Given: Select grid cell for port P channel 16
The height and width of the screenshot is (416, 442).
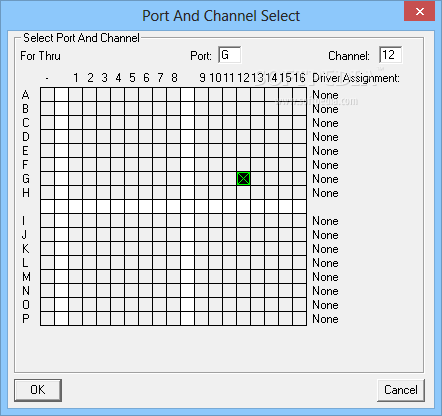Looking at the screenshot, I should pos(300,319).
